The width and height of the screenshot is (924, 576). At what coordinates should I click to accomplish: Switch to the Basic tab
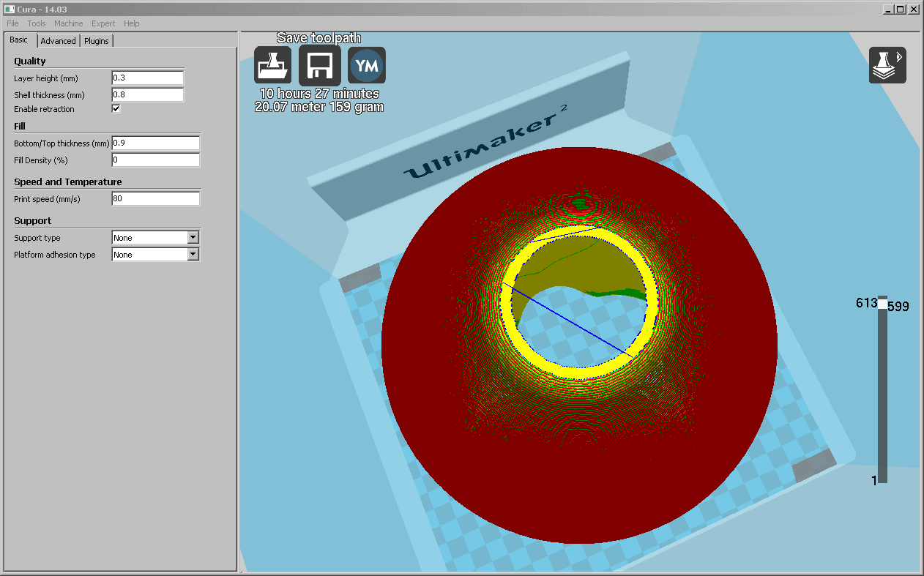(x=19, y=40)
